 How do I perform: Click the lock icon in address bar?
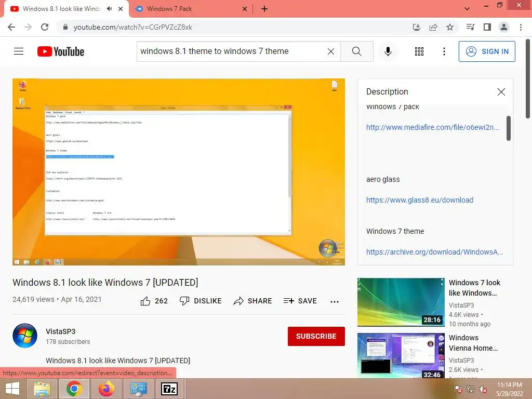(65, 27)
